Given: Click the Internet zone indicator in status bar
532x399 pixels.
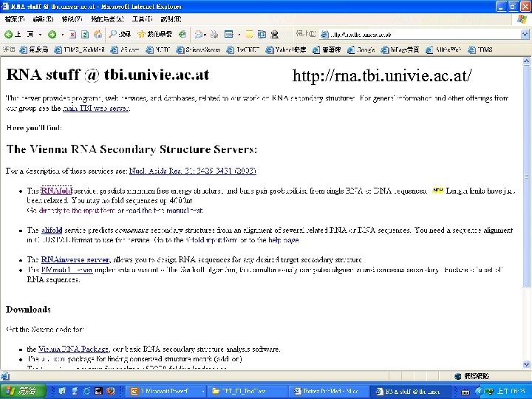Looking at the screenshot, I should pos(472,376).
